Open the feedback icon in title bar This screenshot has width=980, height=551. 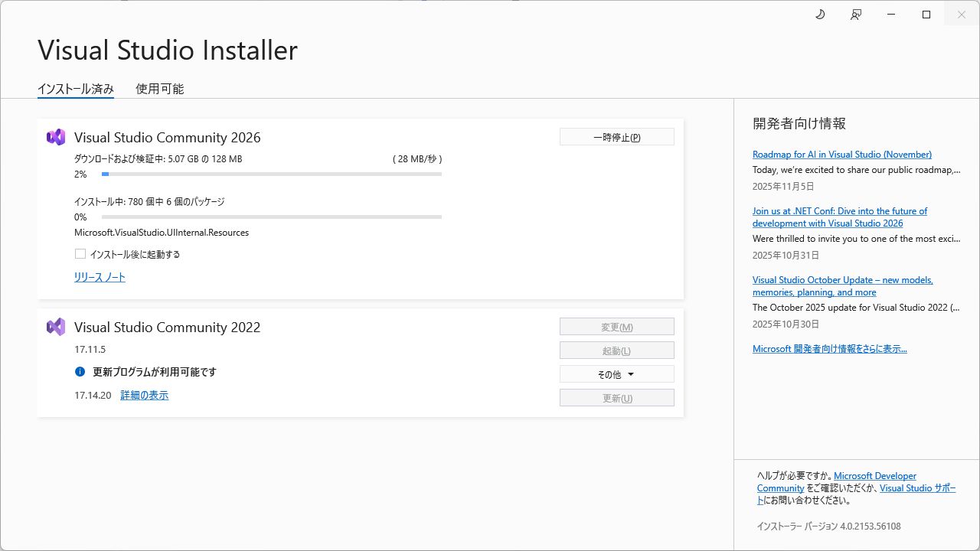(x=856, y=15)
